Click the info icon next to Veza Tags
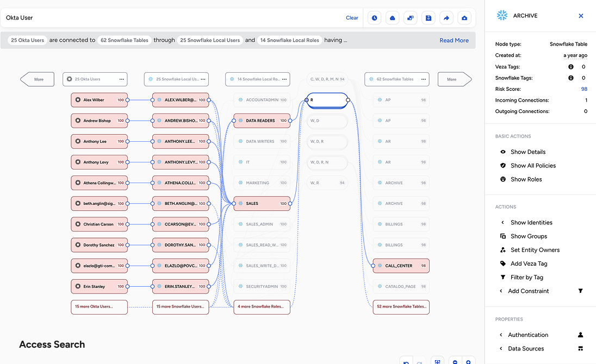 pos(570,67)
